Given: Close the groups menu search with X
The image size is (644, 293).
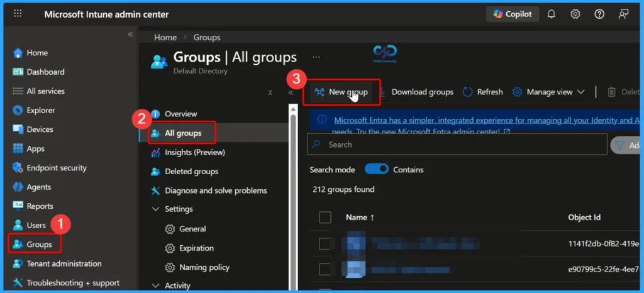Looking at the screenshot, I should click(x=270, y=93).
